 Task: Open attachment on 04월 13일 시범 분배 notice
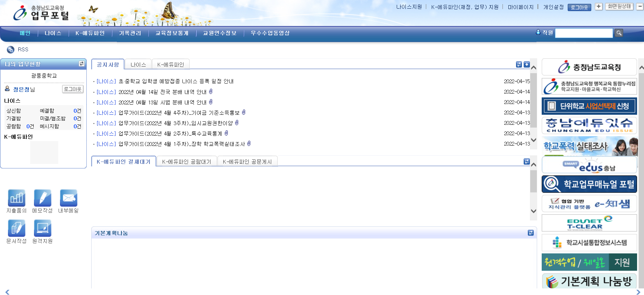coord(211,102)
